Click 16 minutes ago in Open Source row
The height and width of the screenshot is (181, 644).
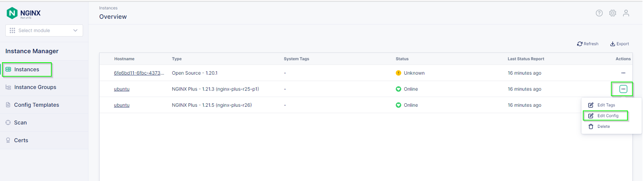pyautogui.click(x=524, y=73)
